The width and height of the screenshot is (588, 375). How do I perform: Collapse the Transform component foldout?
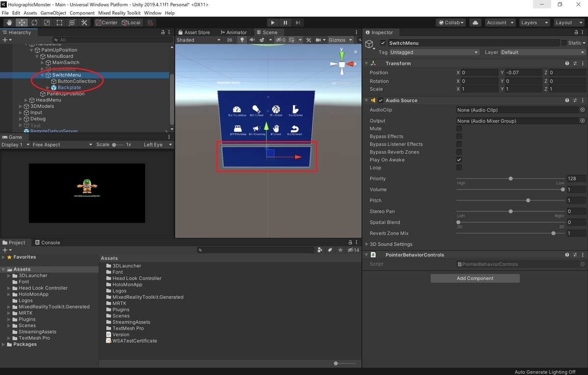367,64
